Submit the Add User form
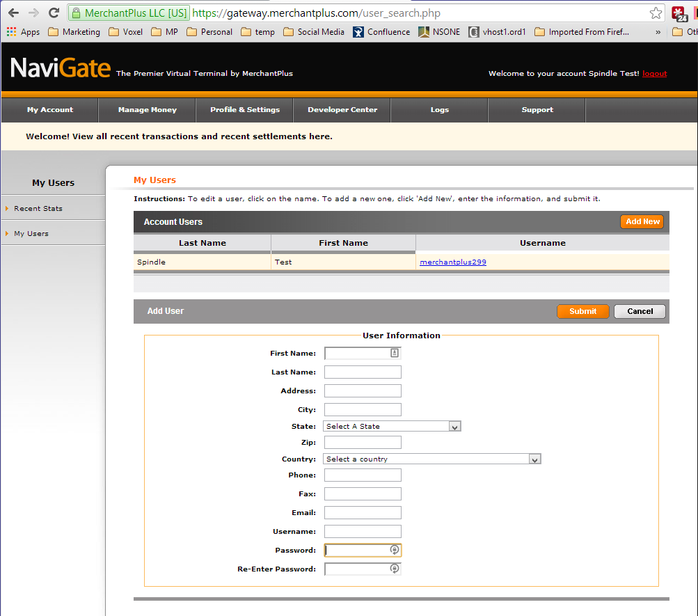The image size is (698, 616). coord(582,311)
